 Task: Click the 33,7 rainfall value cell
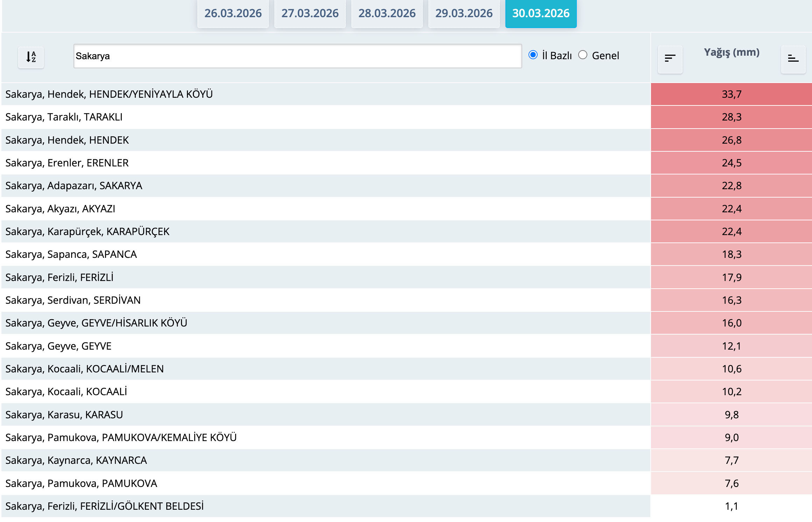click(731, 94)
